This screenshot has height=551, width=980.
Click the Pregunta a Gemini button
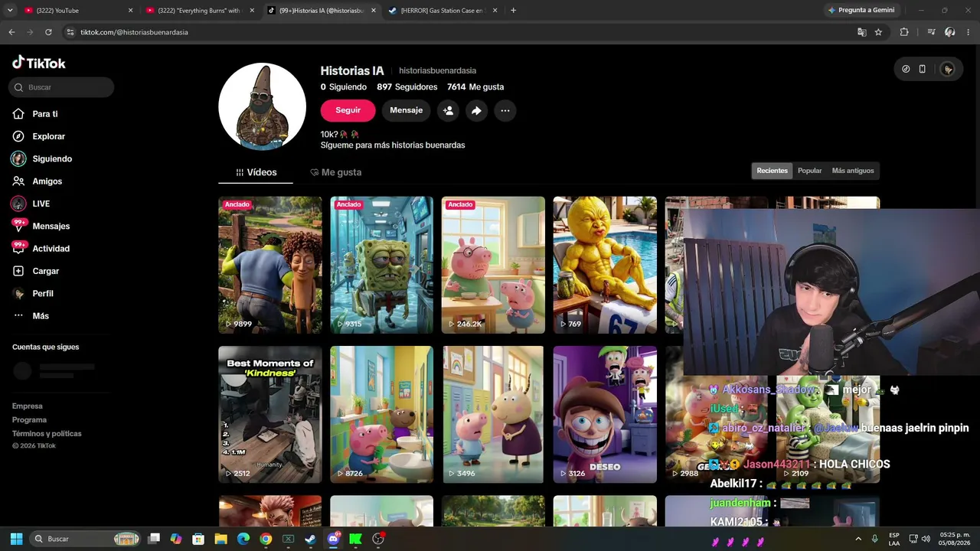coord(861,11)
